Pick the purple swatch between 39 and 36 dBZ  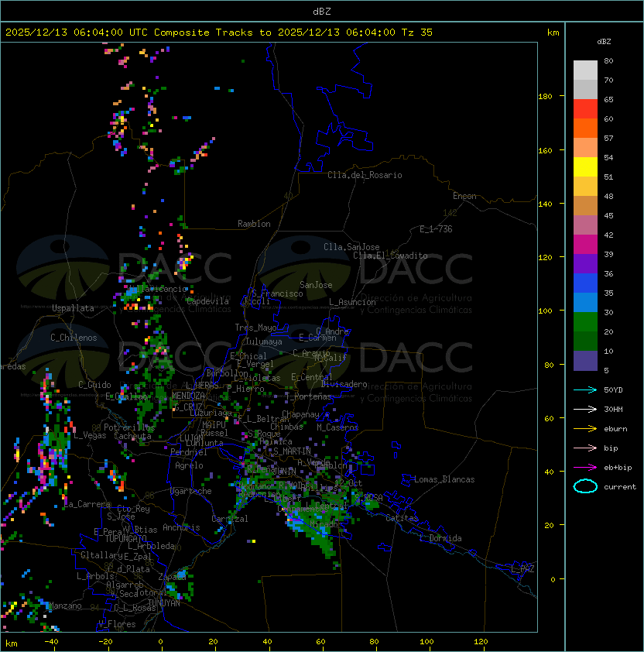click(585, 264)
